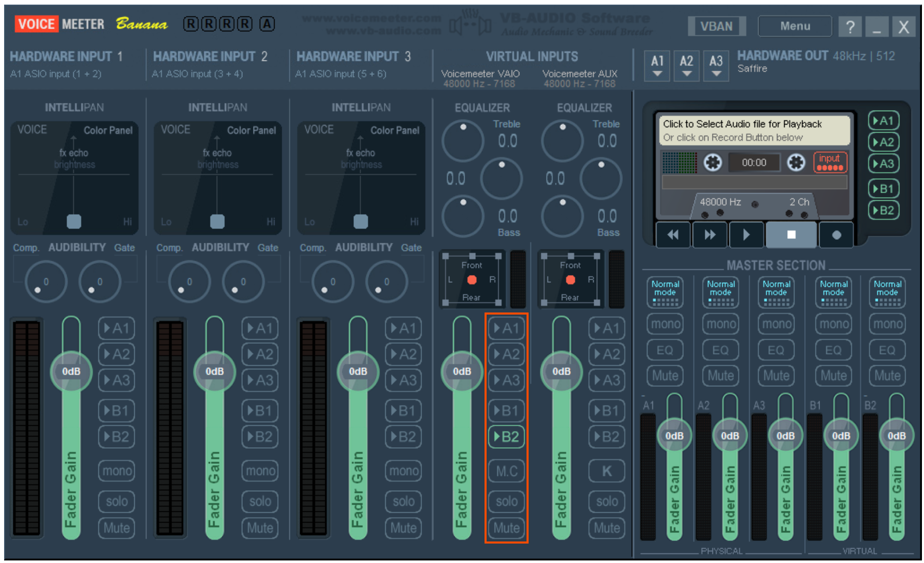Screen dimensions: 924x563
Task: Enable B1 routing on Hardware Input 2
Action: pyautogui.click(x=260, y=411)
